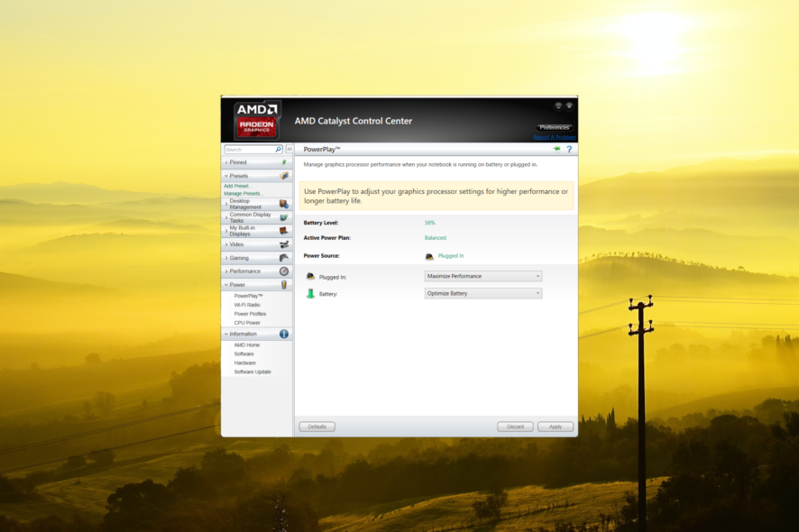Click the green Plugged In status text
This screenshot has height=532, width=799.
pyautogui.click(x=451, y=256)
